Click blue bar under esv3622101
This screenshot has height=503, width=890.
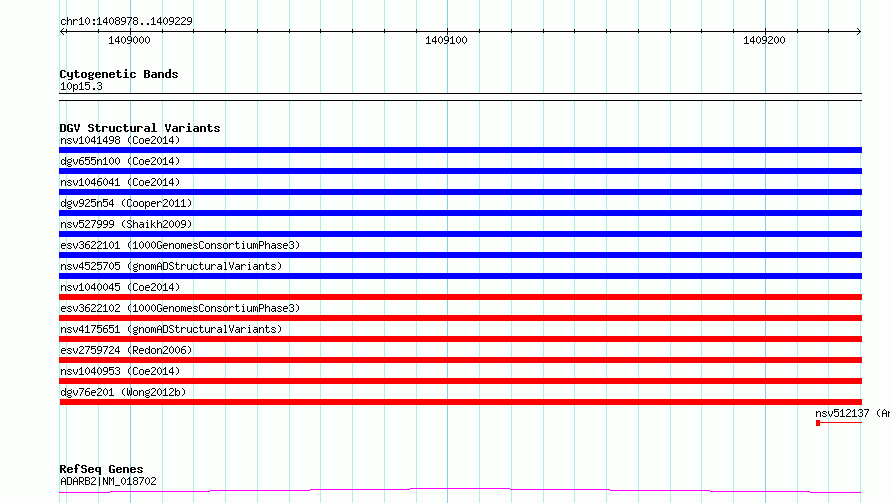[x=460, y=255]
